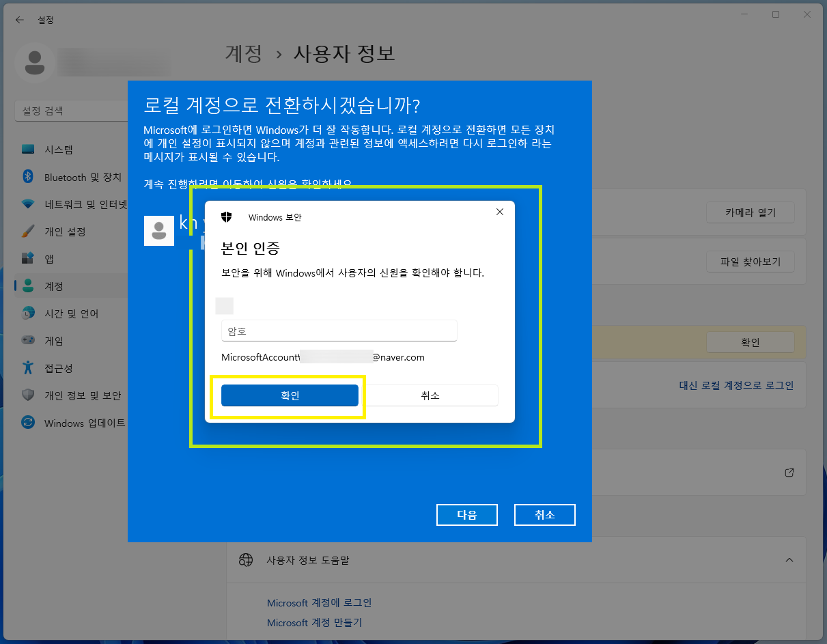Click the profile avatar at top of sidebar
The width and height of the screenshot is (827, 644).
click(35, 63)
